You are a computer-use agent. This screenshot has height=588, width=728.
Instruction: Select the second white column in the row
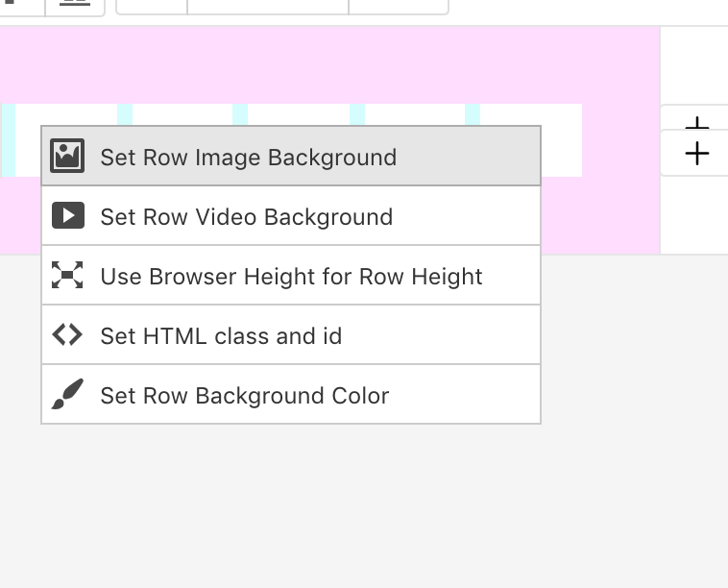pos(182,114)
